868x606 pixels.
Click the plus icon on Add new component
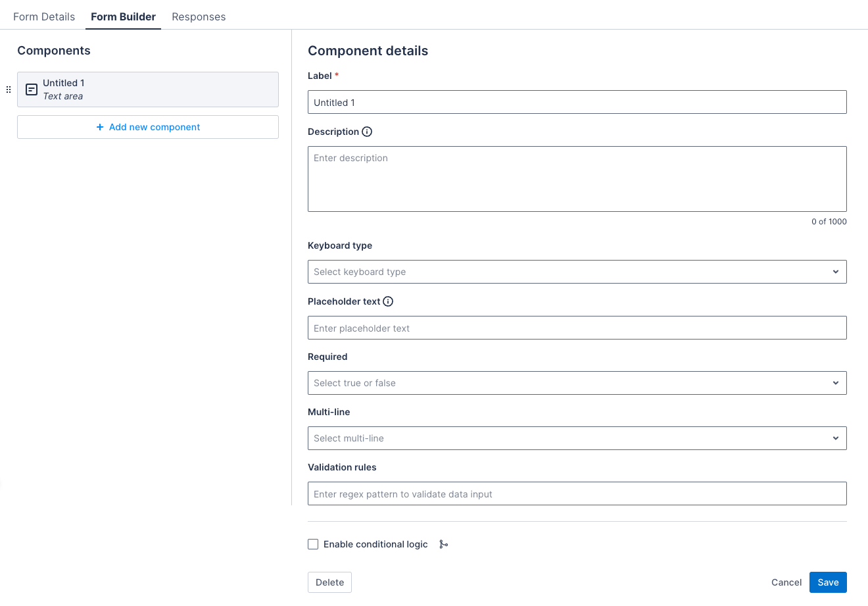click(100, 127)
